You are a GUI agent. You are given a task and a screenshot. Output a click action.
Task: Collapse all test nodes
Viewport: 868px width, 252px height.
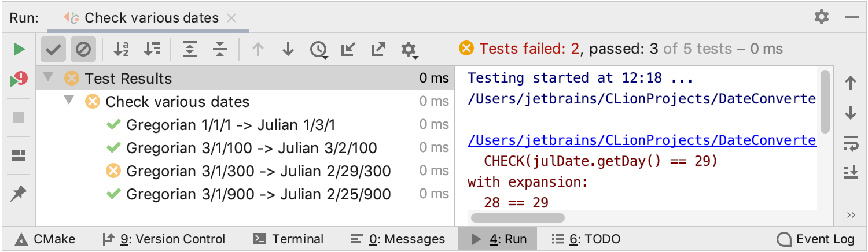(219, 50)
